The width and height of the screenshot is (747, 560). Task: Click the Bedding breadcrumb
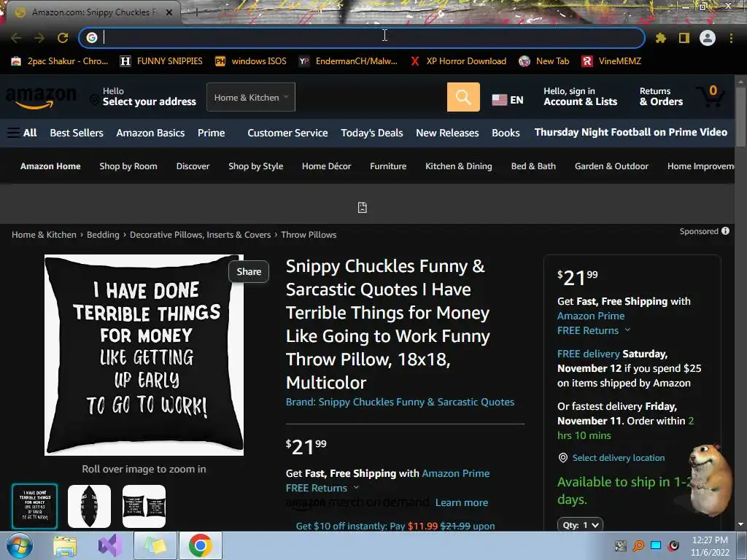coord(103,235)
